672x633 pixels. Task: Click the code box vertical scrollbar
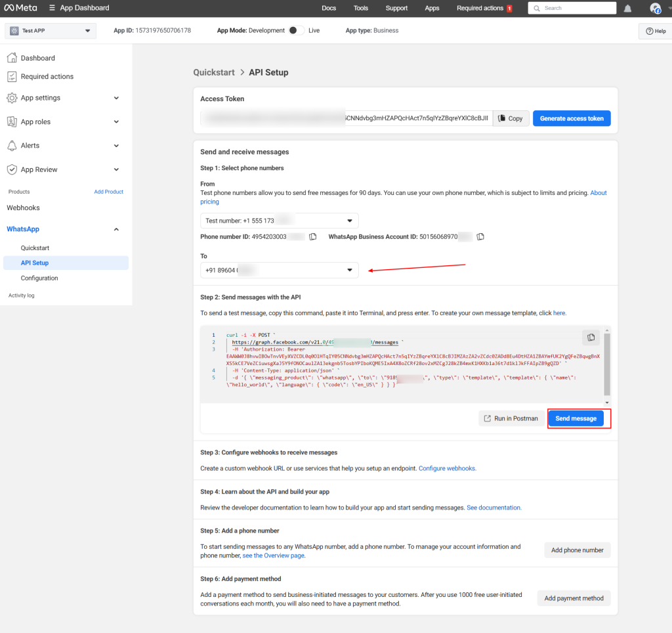pyautogui.click(x=607, y=365)
